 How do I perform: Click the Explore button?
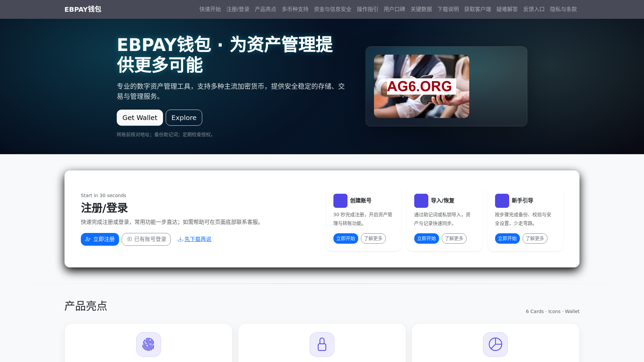click(x=184, y=118)
